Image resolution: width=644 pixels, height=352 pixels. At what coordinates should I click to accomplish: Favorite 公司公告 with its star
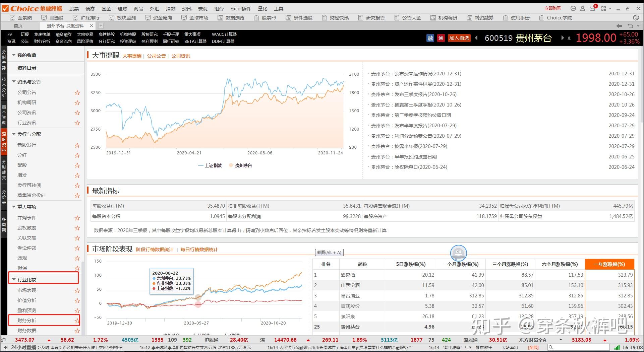pos(77,93)
